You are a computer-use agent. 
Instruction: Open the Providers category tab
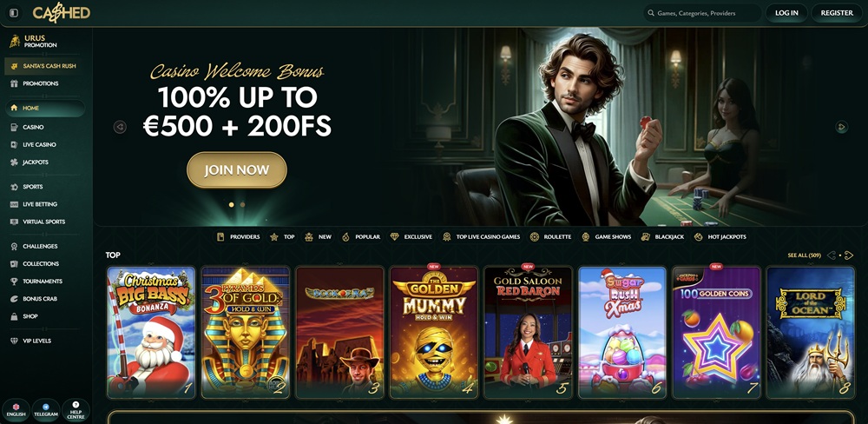(x=238, y=236)
